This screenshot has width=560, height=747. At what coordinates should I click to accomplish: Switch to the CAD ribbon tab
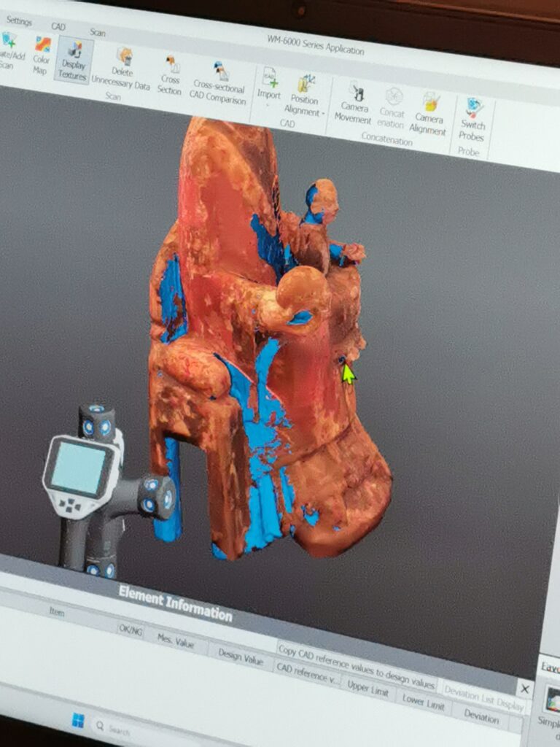click(x=58, y=27)
